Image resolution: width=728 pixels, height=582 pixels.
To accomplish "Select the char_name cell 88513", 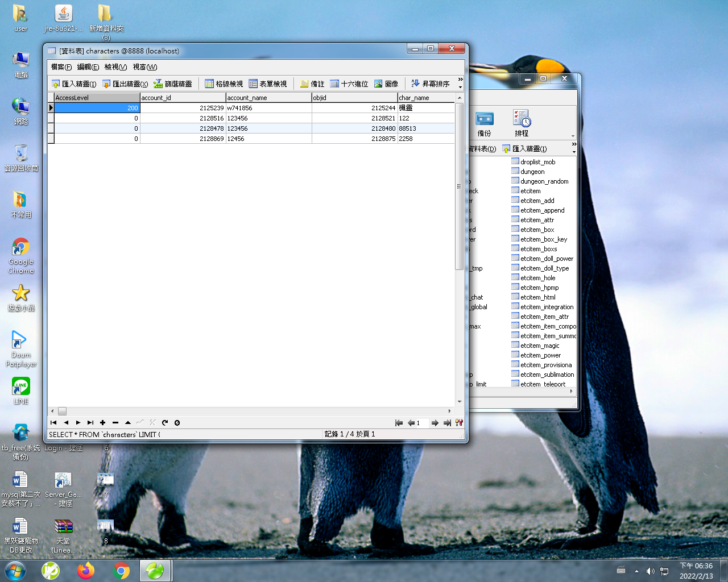I will [x=426, y=128].
